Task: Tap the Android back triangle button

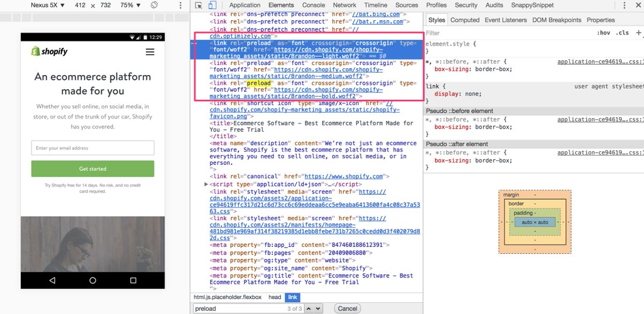Action: pos(52,280)
